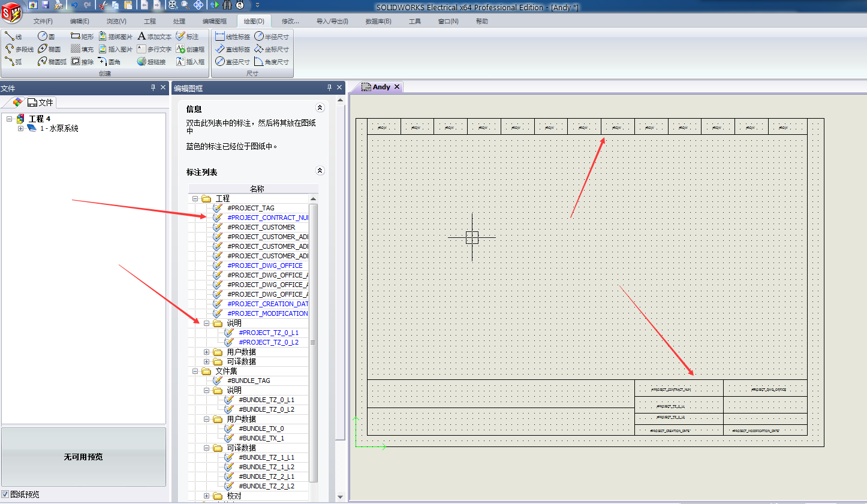Select the 椭圆 ellipse tool
Image resolution: width=867 pixels, height=504 pixels.
pyautogui.click(x=49, y=49)
